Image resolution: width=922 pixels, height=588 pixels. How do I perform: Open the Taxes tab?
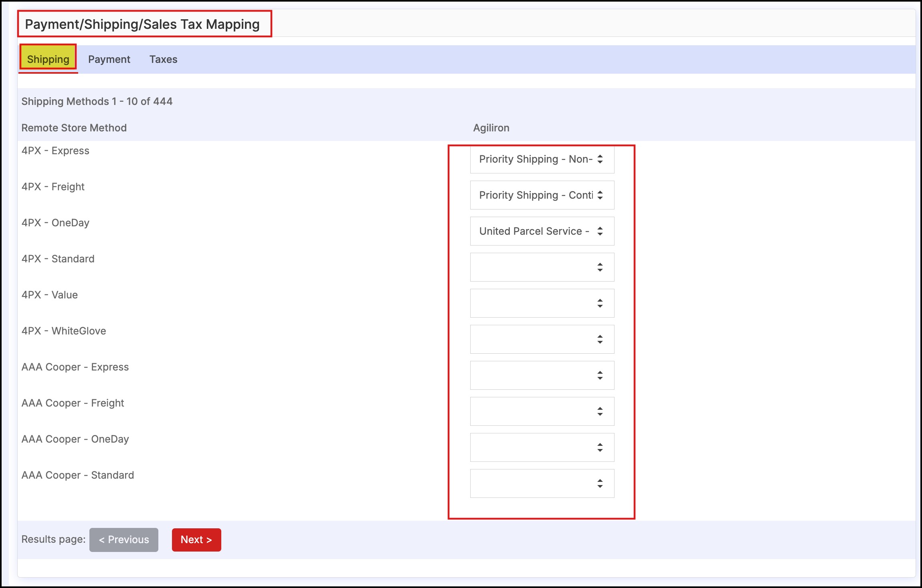(163, 59)
